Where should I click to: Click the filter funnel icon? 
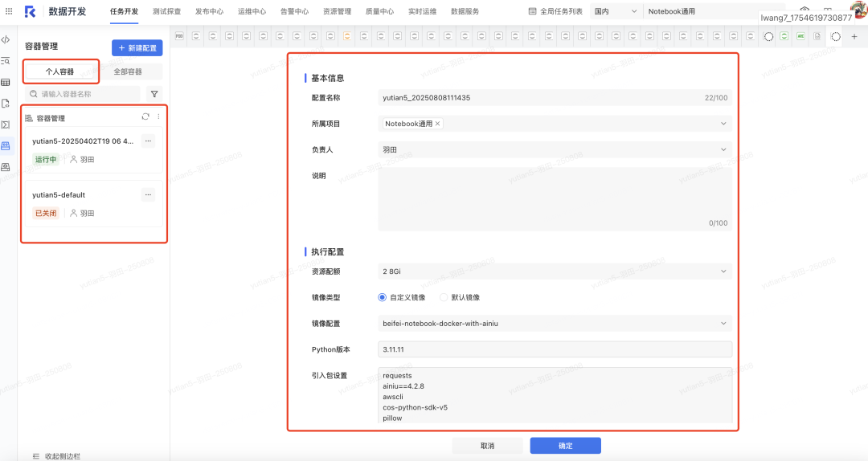154,94
